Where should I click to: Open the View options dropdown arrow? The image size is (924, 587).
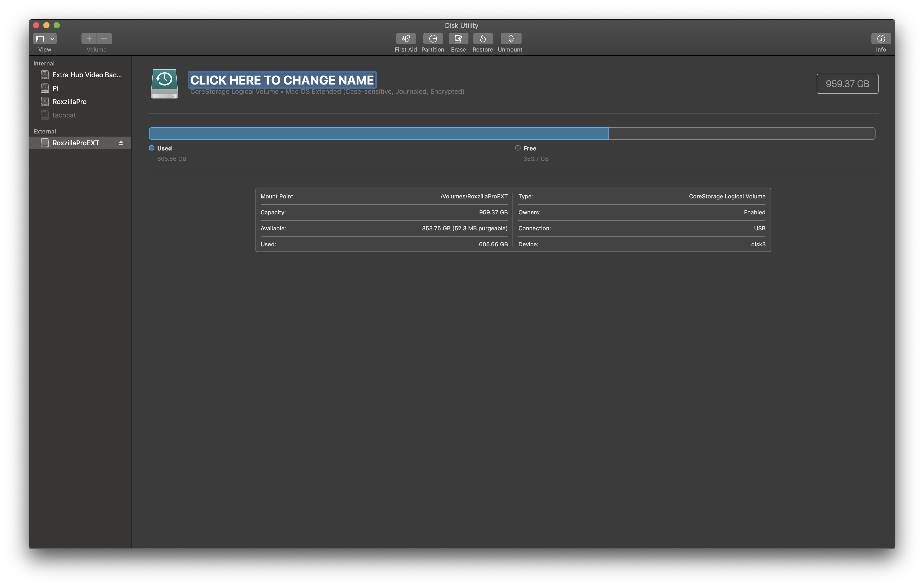(52, 39)
